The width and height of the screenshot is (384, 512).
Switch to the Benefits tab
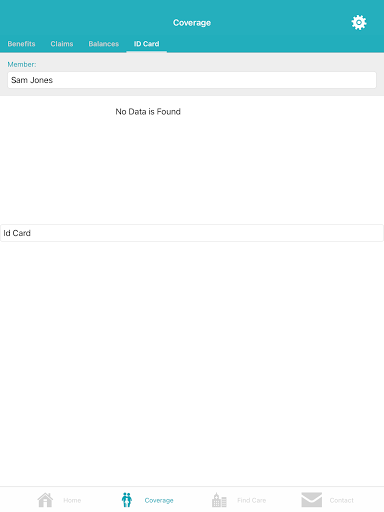pos(21,44)
